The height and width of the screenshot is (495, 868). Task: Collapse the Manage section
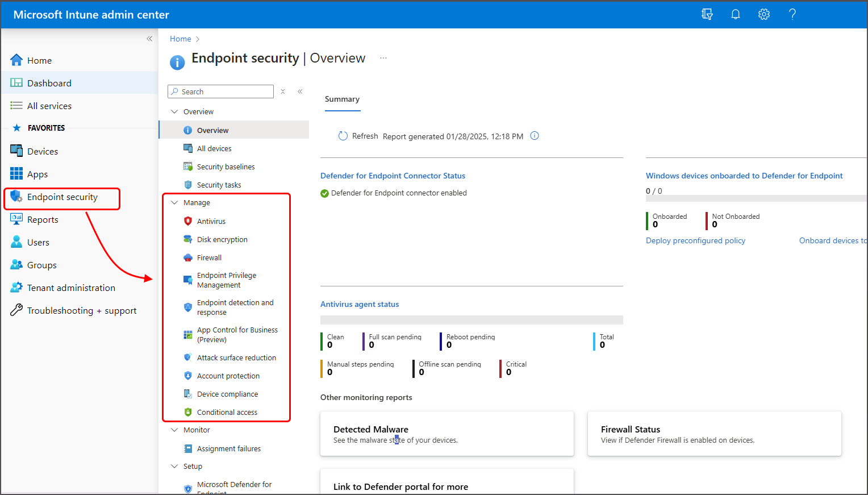pos(175,202)
